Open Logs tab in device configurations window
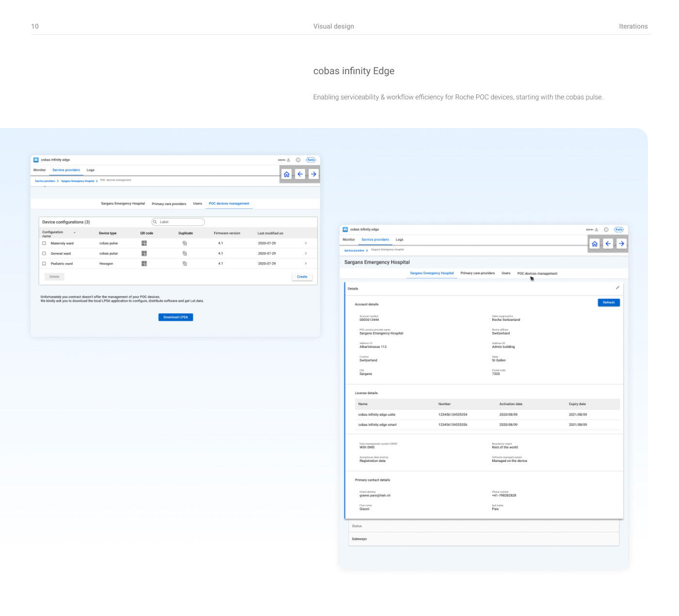Image resolution: width=679 pixels, height=616 pixels. [x=91, y=170]
